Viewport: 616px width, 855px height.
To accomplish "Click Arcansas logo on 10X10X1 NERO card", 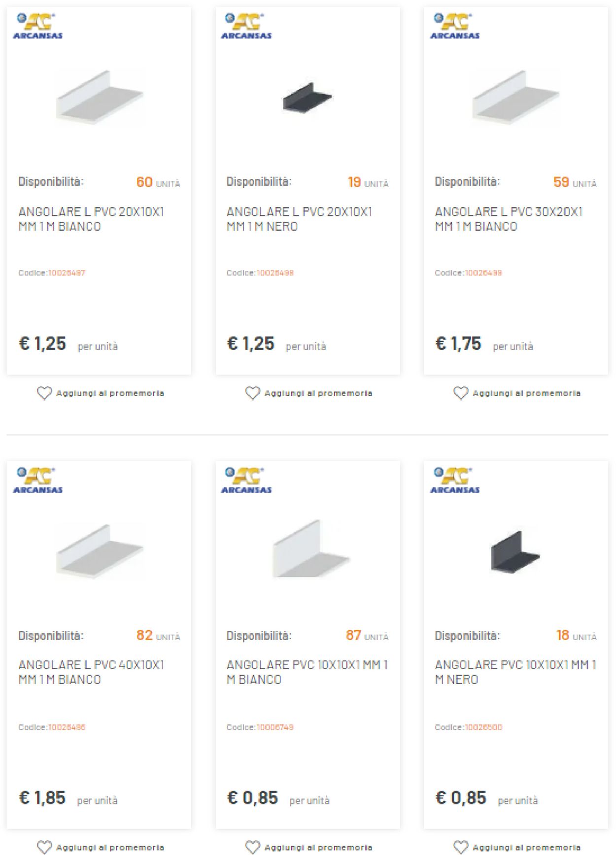I will [455, 481].
